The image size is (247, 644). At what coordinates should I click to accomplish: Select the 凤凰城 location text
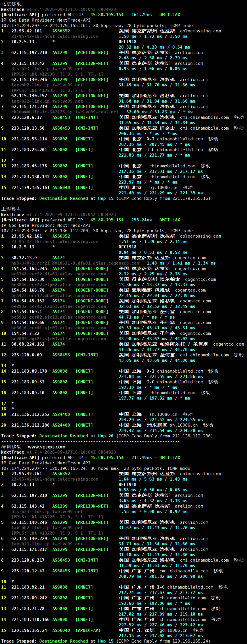162,290
